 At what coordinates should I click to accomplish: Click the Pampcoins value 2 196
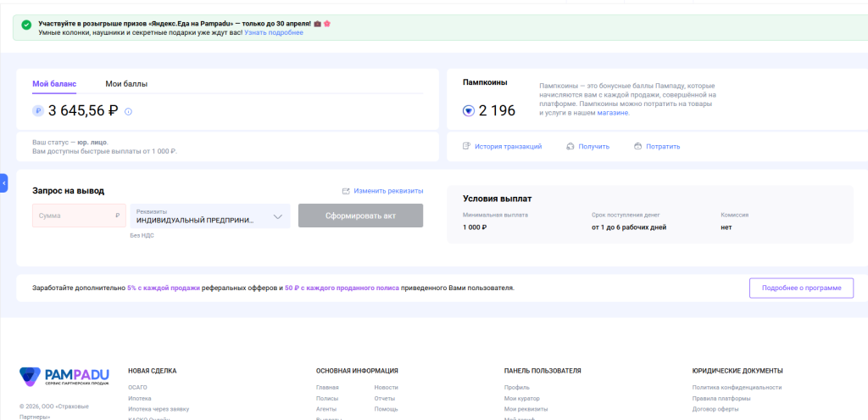pos(497,111)
